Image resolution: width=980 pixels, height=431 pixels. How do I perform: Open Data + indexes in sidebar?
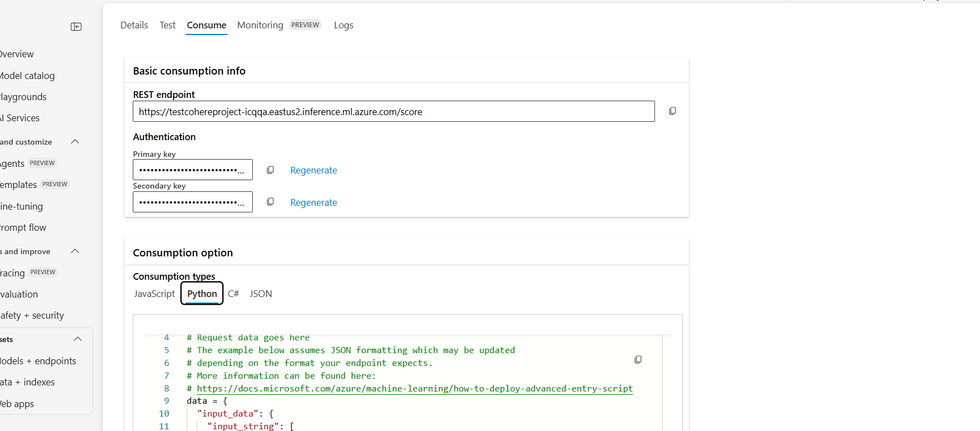click(x=27, y=382)
